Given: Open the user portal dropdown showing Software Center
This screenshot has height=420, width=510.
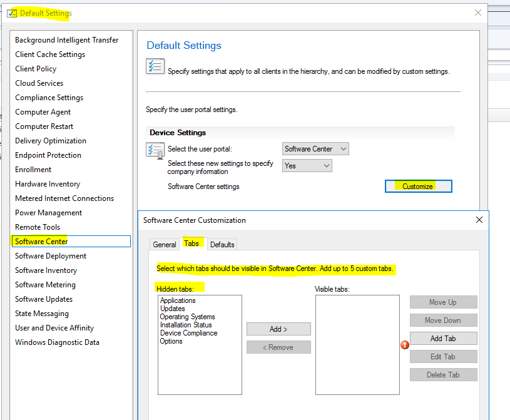Looking at the screenshot, I should pos(315,149).
